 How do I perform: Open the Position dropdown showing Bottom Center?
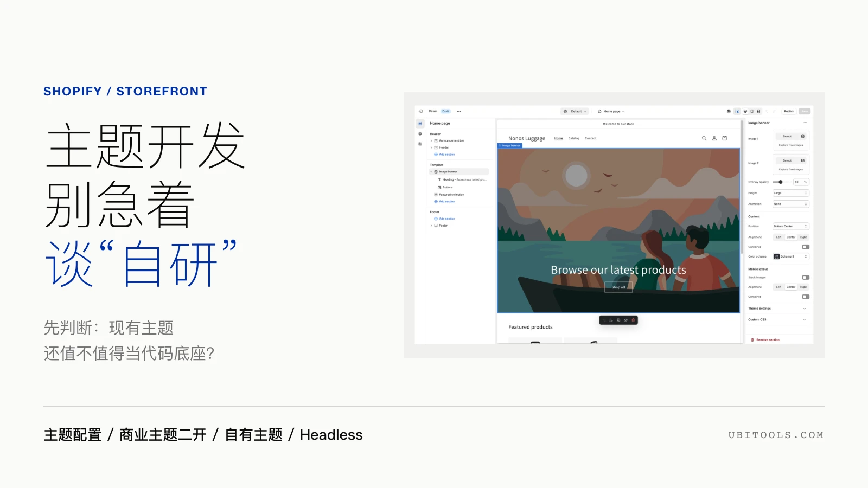(791, 226)
